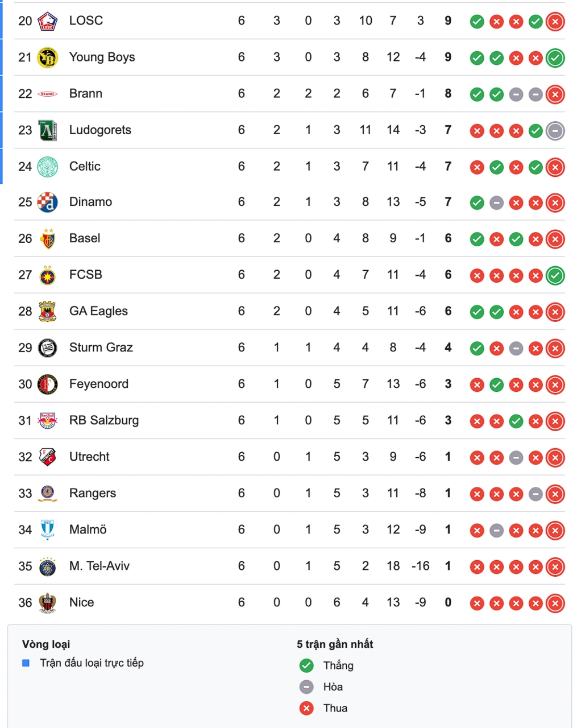Click Utrecht's gray draw result icon
573x728 pixels.
tap(516, 458)
